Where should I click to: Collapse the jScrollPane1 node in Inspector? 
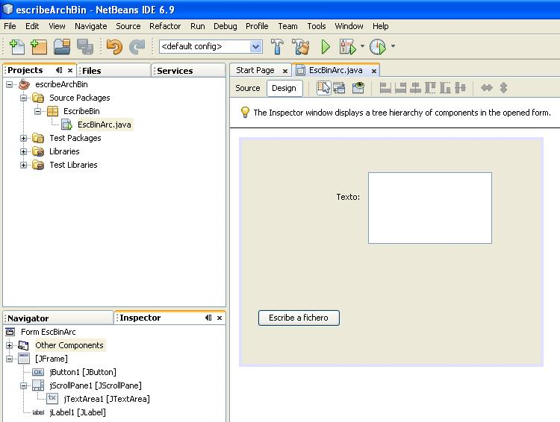point(24,386)
